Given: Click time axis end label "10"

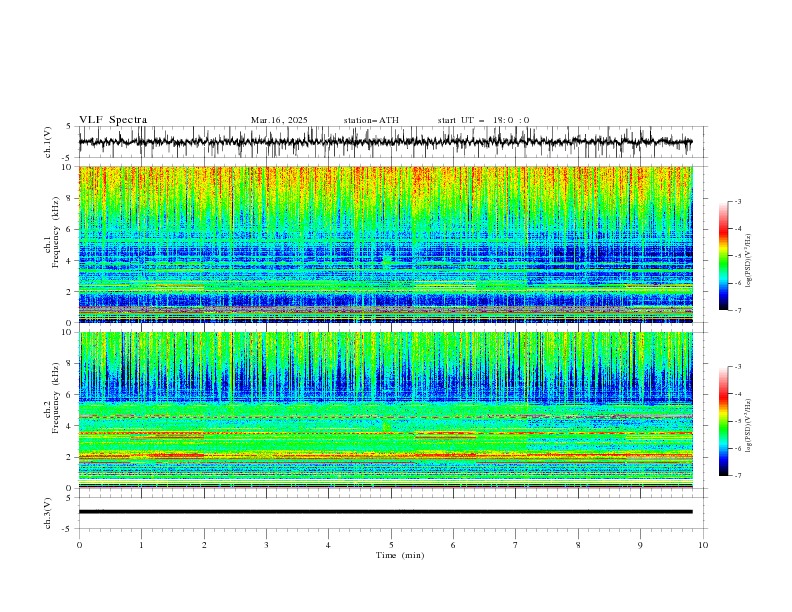Looking at the screenshot, I should click(703, 545).
